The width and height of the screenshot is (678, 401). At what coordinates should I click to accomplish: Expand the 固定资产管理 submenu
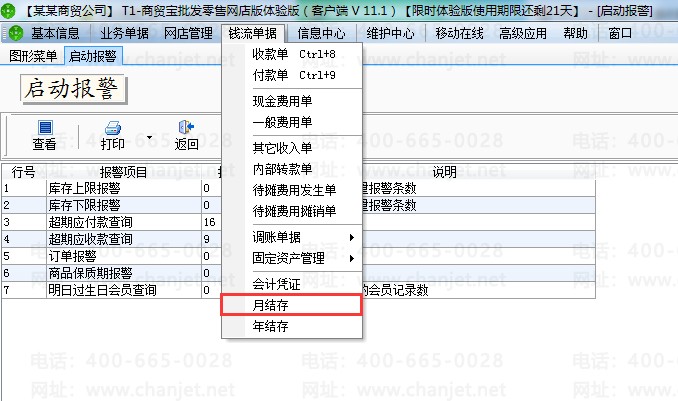point(352,258)
